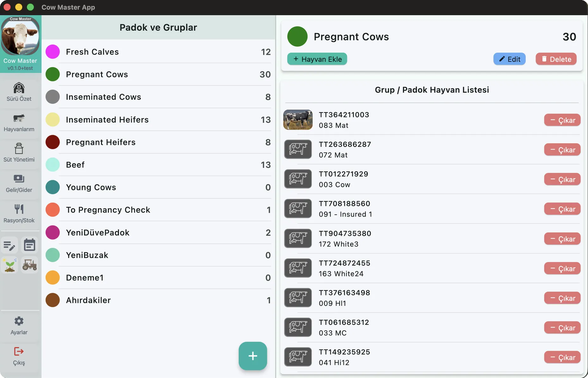Delete the Pregnant Cows group
The width and height of the screenshot is (588, 378).
pyautogui.click(x=556, y=59)
